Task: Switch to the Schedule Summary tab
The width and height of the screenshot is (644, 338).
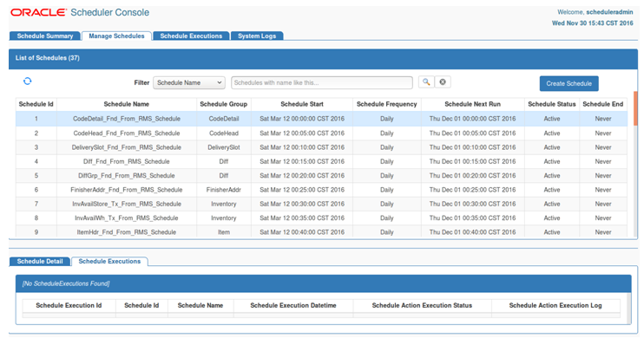Action: pyautogui.click(x=45, y=36)
